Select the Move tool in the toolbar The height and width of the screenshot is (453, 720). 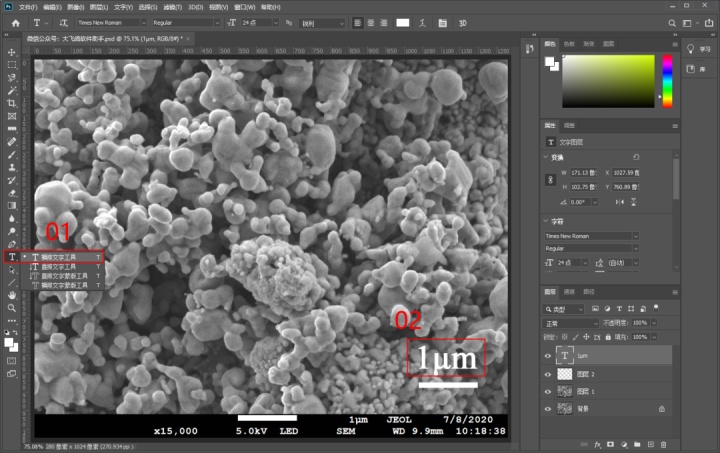pos(12,52)
